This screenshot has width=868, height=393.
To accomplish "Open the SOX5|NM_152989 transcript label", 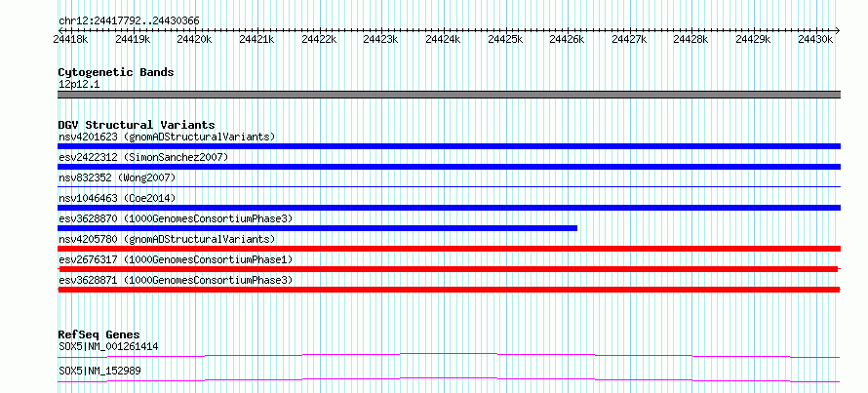I will tap(99, 371).
